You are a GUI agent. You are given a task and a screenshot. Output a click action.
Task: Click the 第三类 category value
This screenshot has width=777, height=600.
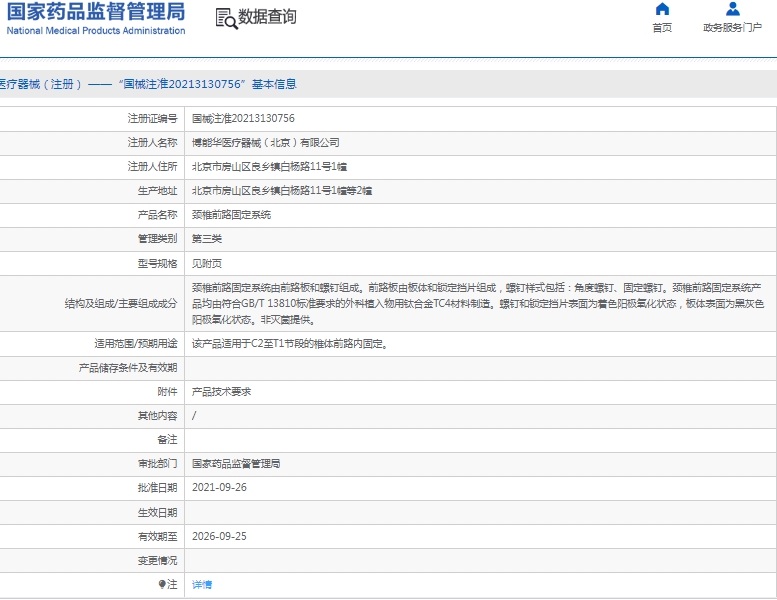pyautogui.click(x=207, y=239)
